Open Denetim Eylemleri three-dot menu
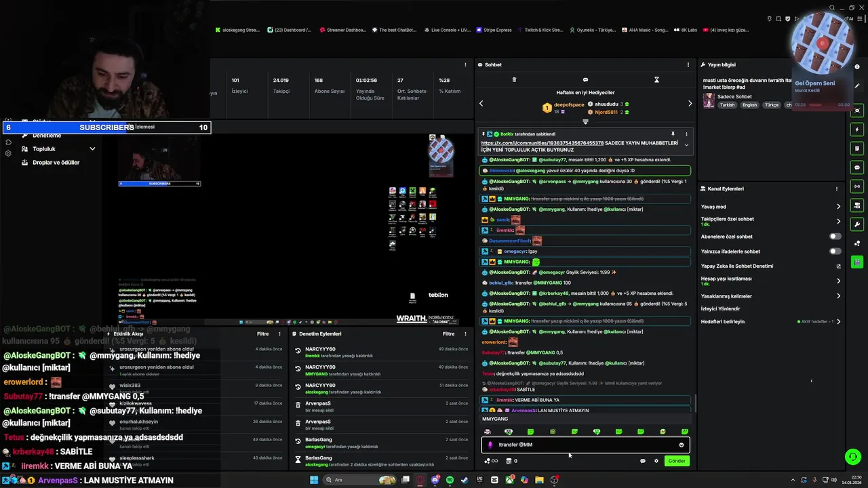The image size is (868, 488). click(465, 334)
